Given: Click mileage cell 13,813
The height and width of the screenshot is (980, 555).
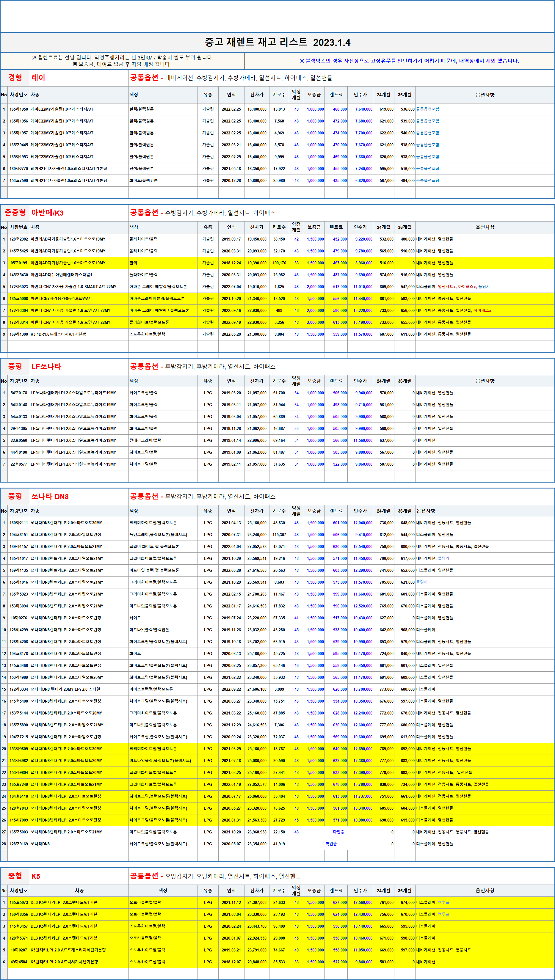Looking at the screenshot, I should (279, 109).
